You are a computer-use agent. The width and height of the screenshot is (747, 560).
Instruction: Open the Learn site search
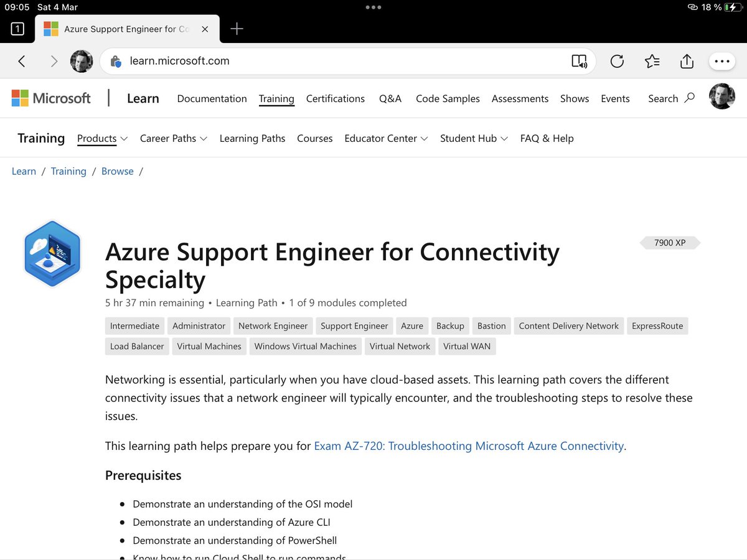point(670,98)
